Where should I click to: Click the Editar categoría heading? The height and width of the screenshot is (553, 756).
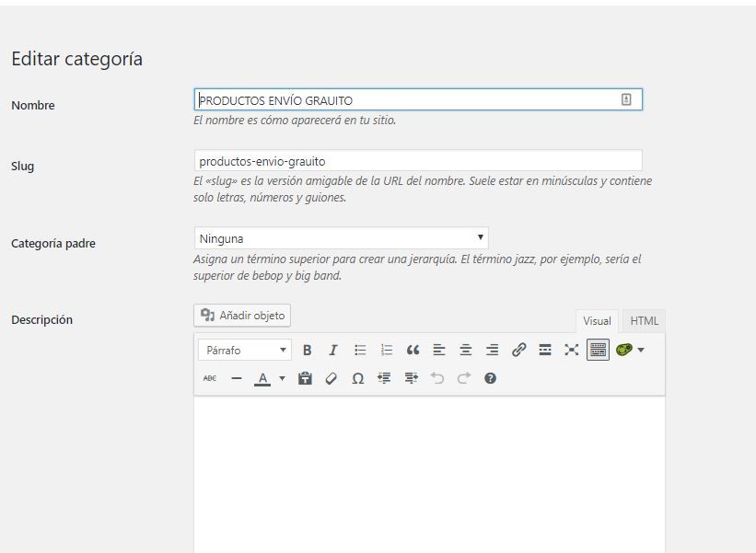77,59
